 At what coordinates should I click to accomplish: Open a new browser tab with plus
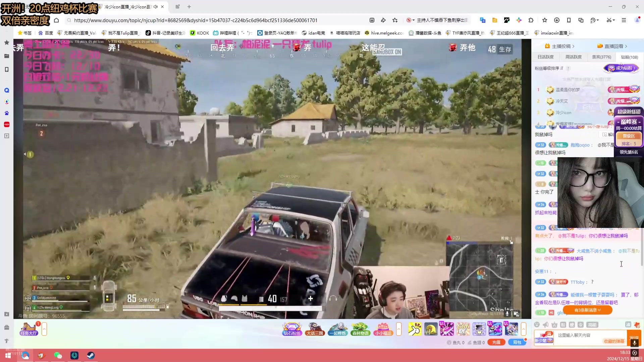pyautogui.click(x=189, y=7)
